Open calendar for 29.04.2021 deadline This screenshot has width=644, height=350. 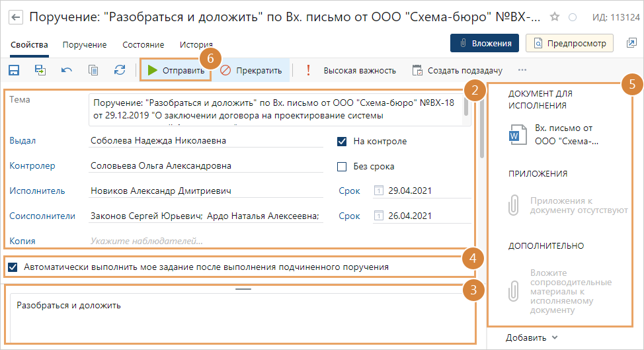pos(379,191)
